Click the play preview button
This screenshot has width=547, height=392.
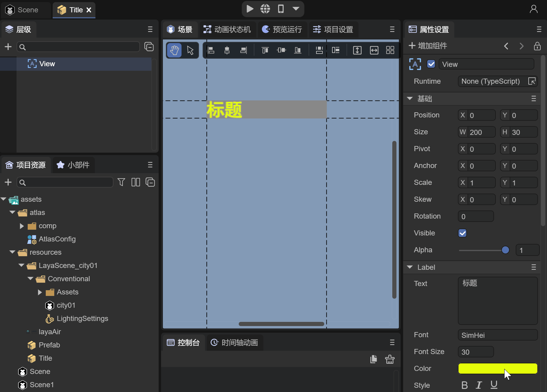250,9
